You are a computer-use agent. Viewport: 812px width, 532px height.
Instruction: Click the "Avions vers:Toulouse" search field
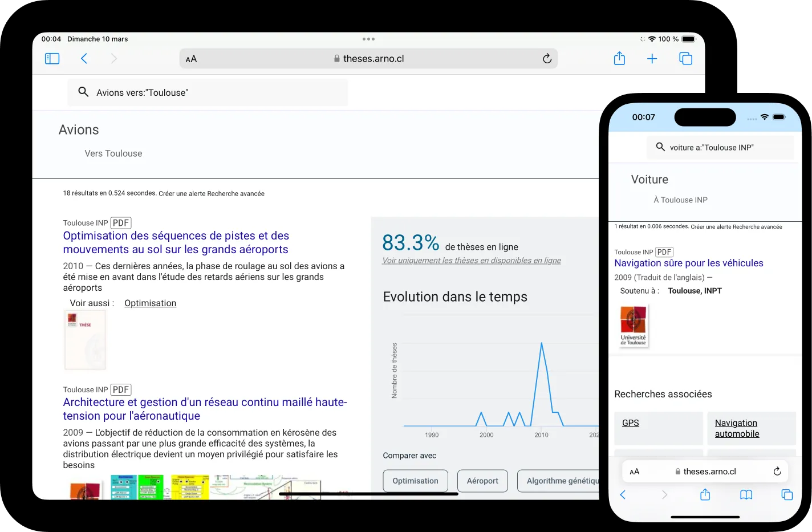[x=208, y=92]
